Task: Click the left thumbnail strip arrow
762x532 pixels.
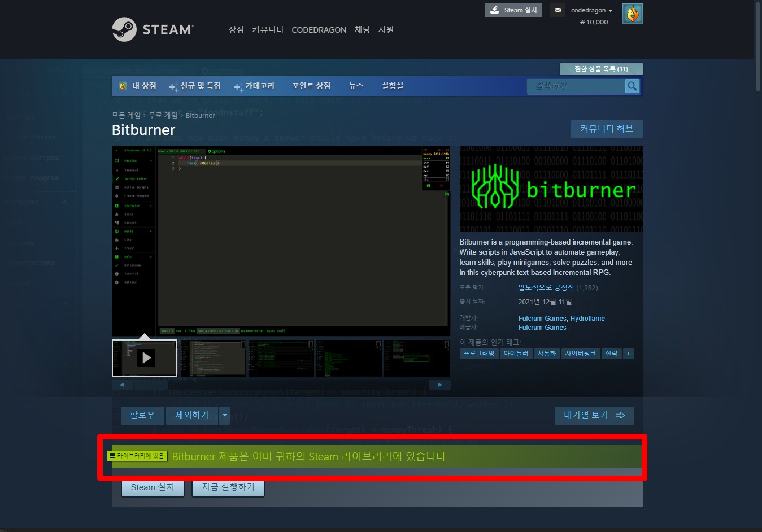Action: 122,385
